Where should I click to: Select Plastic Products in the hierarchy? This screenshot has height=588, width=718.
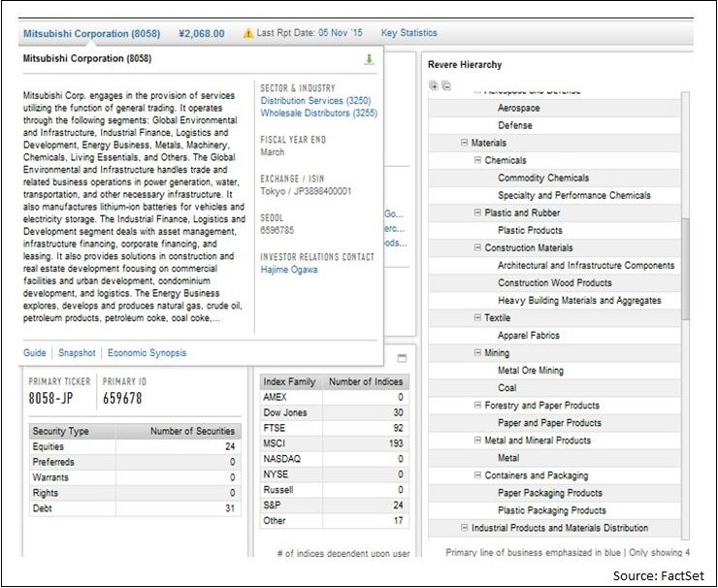(x=555, y=230)
